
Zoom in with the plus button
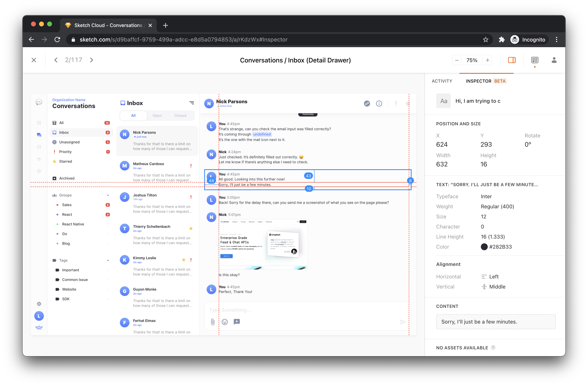(x=488, y=60)
